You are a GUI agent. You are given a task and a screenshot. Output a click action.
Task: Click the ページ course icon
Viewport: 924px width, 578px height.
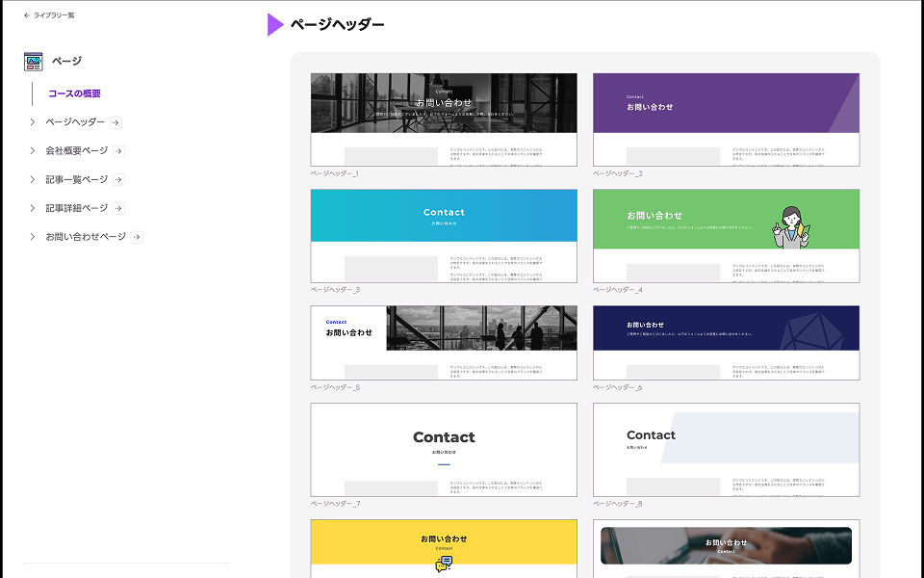click(x=34, y=62)
